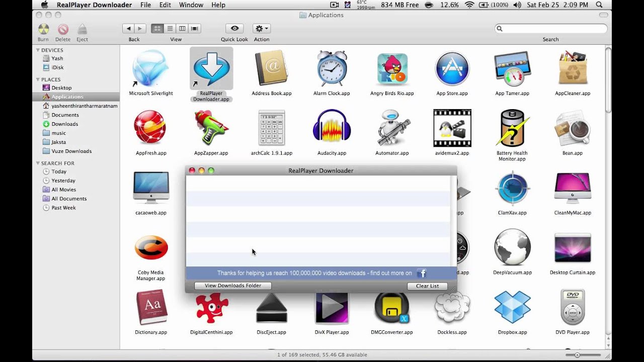Open DiscEject.app icon
This screenshot has width=644, height=362.
tap(271, 308)
